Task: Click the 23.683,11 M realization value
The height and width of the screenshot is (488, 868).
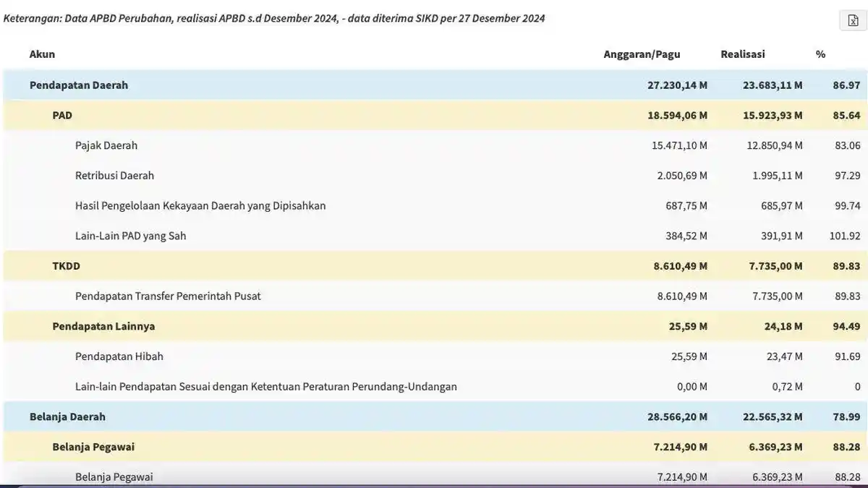Action: tap(773, 85)
